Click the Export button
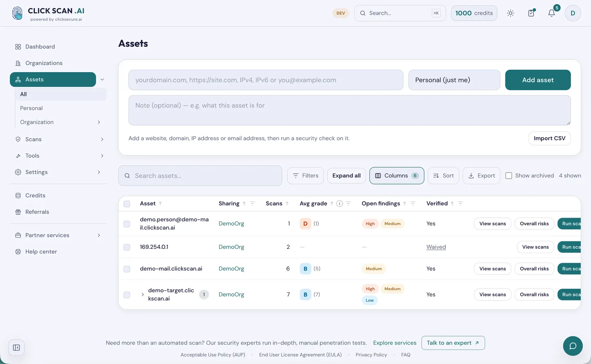Image resolution: width=591 pixels, height=364 pixels. [481, 175]
